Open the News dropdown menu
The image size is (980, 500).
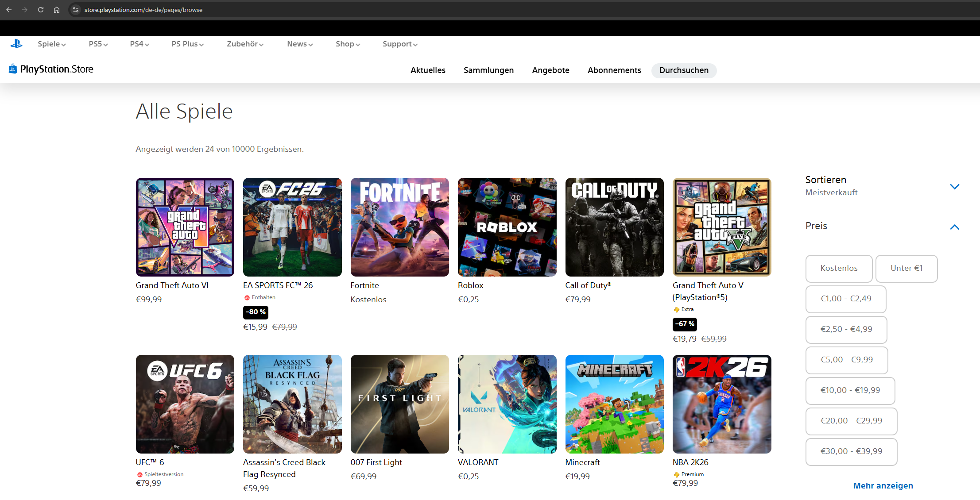click(x=300, y=44)
